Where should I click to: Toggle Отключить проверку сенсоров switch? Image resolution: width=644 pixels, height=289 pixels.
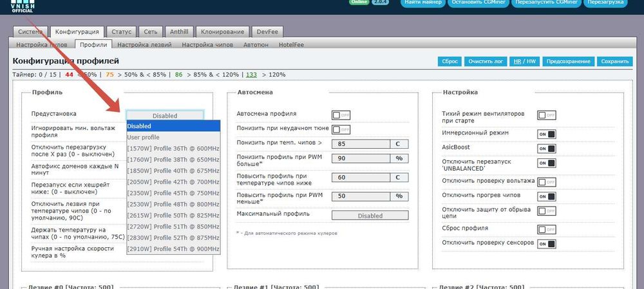tap(546, 244)
